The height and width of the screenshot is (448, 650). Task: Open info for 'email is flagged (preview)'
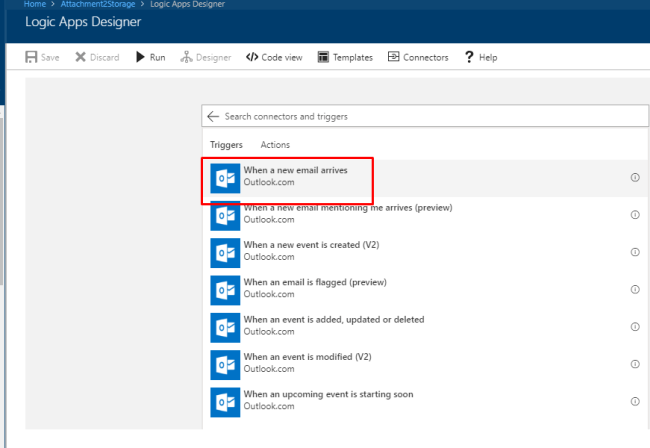point(635,289)
